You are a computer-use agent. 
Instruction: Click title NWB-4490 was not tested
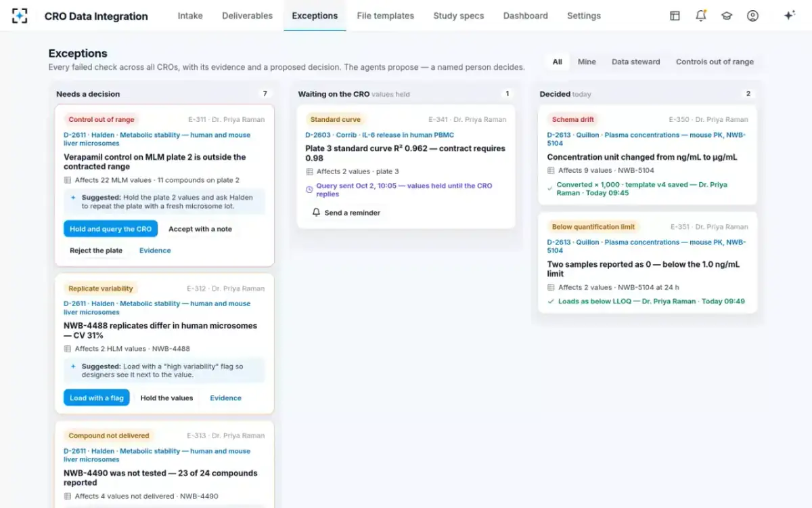[x=160, y=478]
